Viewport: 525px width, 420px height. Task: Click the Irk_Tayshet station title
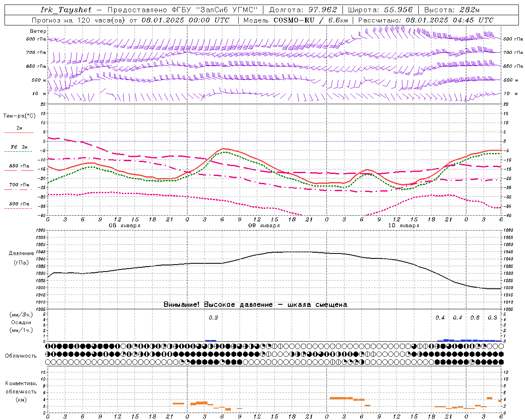coord(66,10)
